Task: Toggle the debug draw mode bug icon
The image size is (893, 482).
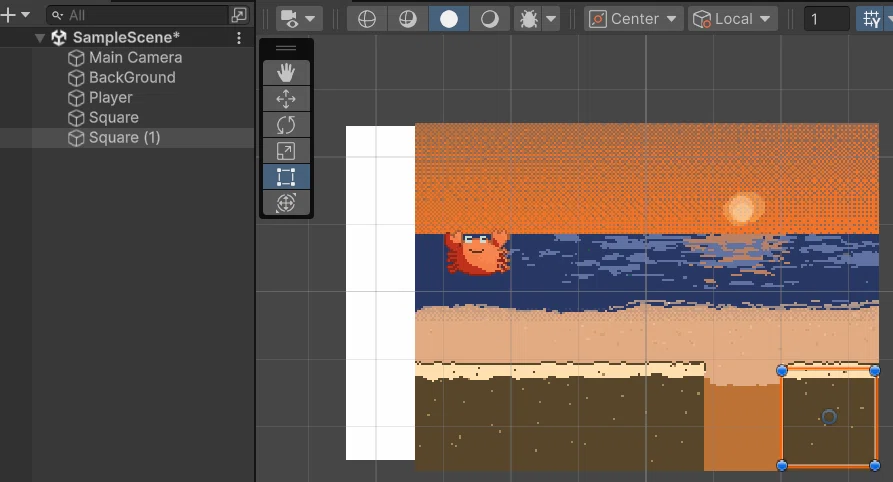Action: tap(529, 19)
